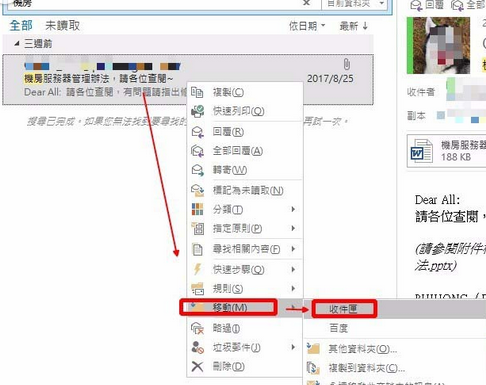This screenshot has height=385, width=486.
Task: Expand the 快速步驟(Q) submenu arrow
Action: coord(293,269)
